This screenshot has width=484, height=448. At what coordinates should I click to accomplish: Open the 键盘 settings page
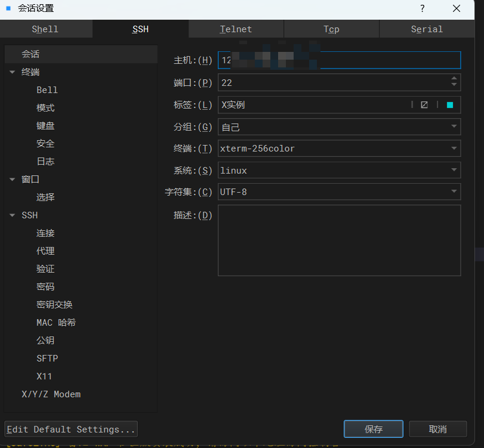coord(45,126)
